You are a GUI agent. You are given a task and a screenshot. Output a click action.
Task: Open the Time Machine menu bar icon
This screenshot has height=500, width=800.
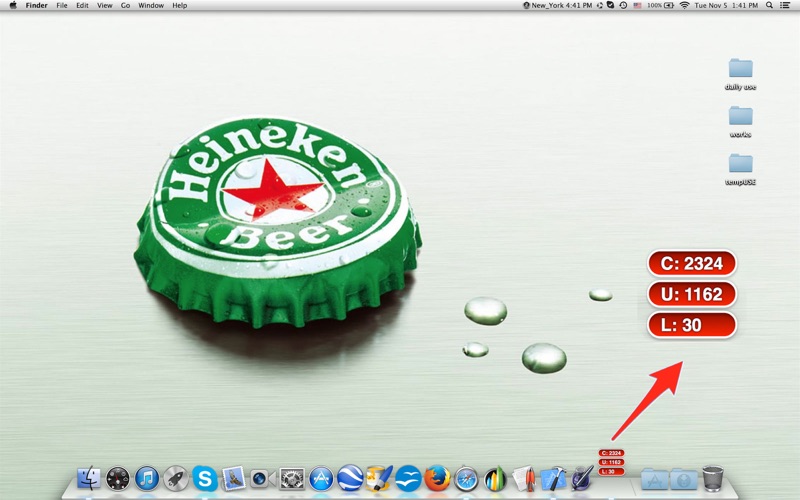coord(624,5)
